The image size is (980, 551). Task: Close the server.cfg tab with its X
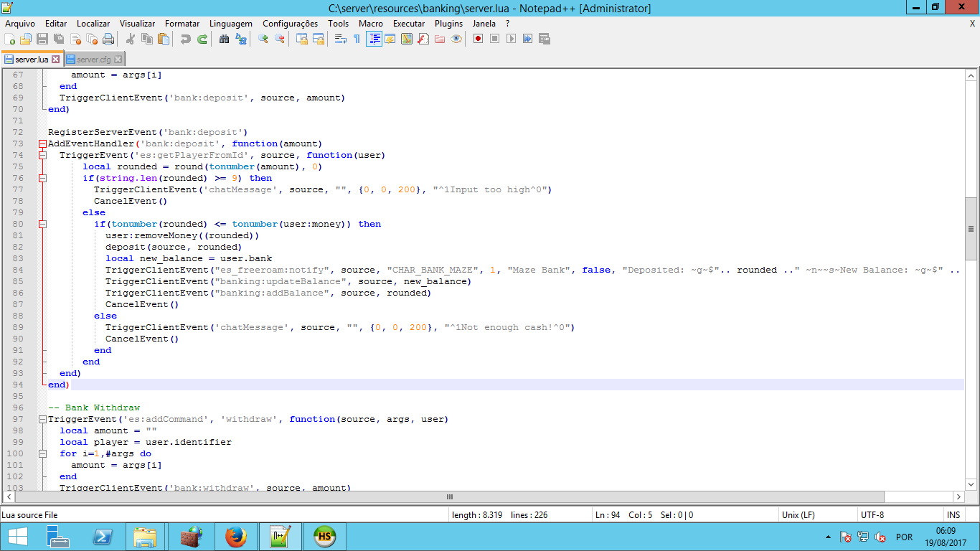[118, 60]
